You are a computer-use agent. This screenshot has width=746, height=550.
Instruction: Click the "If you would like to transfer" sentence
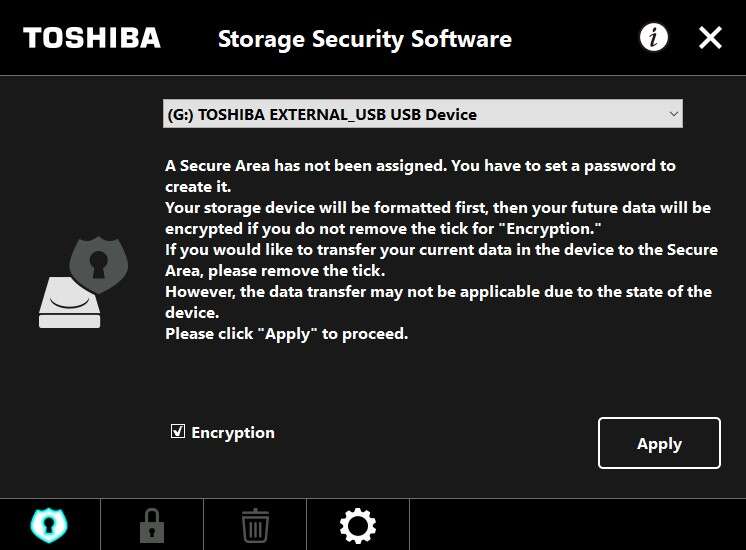(x=441, y=250)
